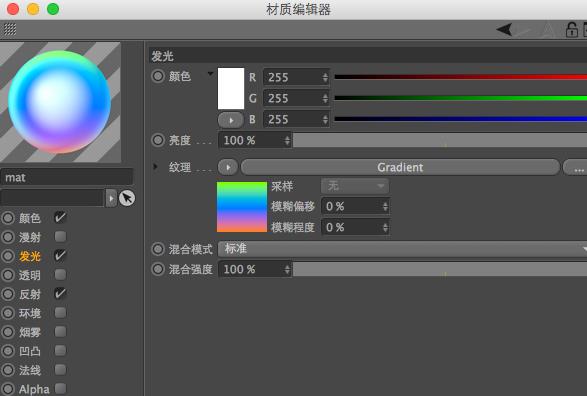Enable the Alpha channel checkbox
587x396 pixels.
[x=60, y=389]
